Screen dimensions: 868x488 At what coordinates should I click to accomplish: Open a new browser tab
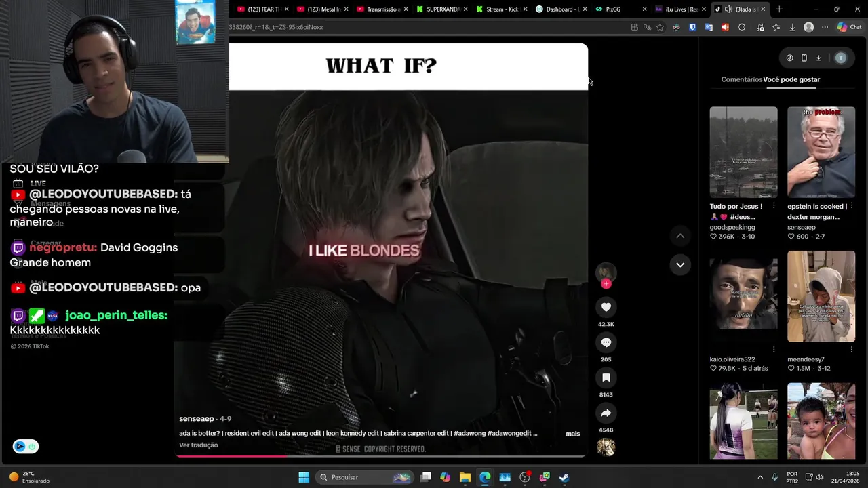tap(779, 9)
